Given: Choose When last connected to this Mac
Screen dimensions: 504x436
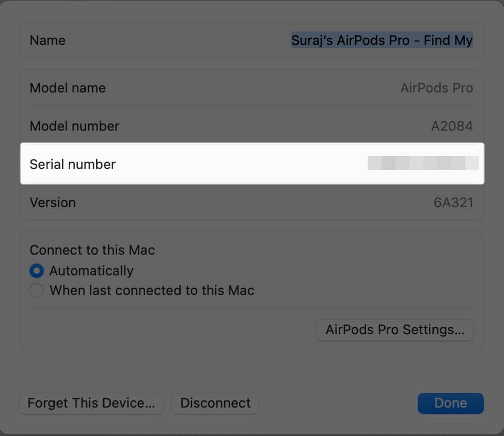Looking at the screenshot, I should 37,290.
